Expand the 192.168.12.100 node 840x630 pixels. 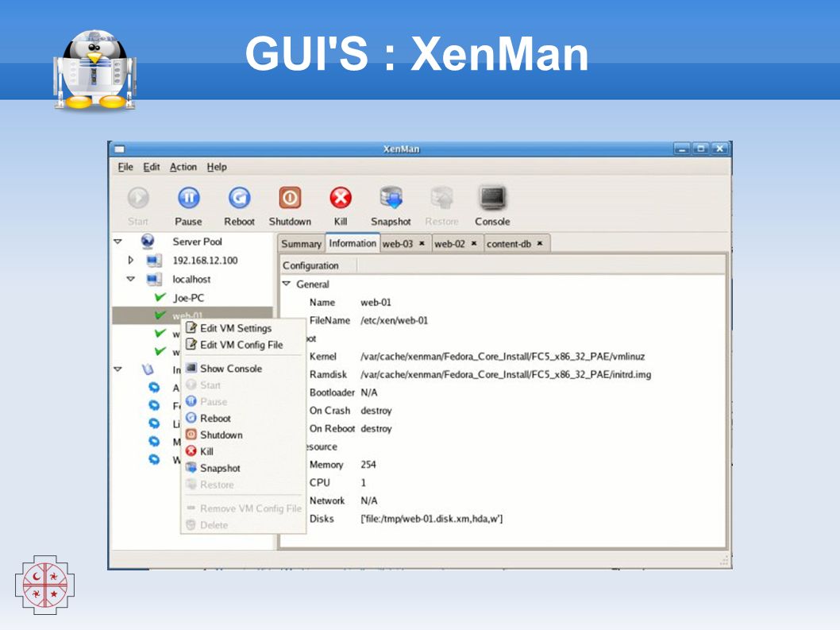tap(131, 261)
